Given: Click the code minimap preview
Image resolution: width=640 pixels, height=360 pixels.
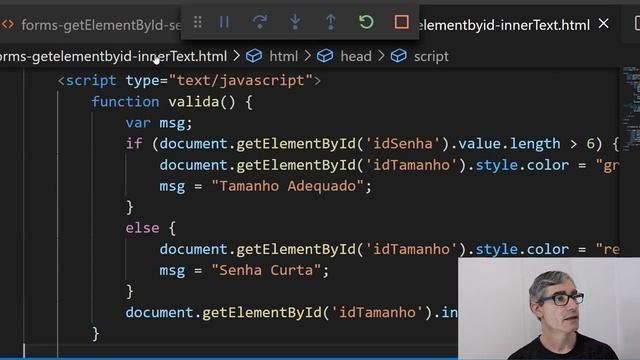Looking at the screenshot, I should pyautogui.click(x=631, y=110).
